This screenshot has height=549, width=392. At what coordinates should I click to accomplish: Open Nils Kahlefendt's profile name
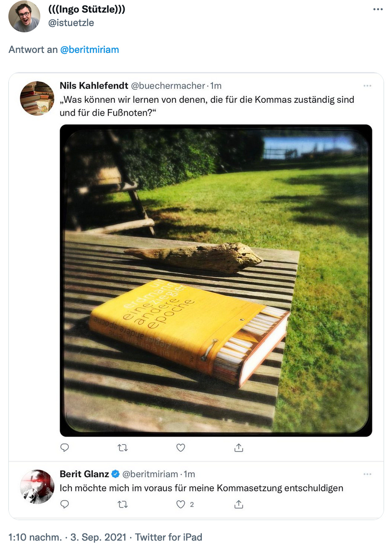pos(94,86)
